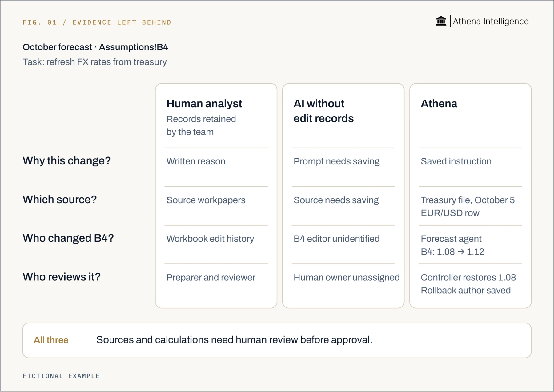Click the Athena Intelligence brand name
554x392 pixels.
pyautogui.click(x=491, y=21)
